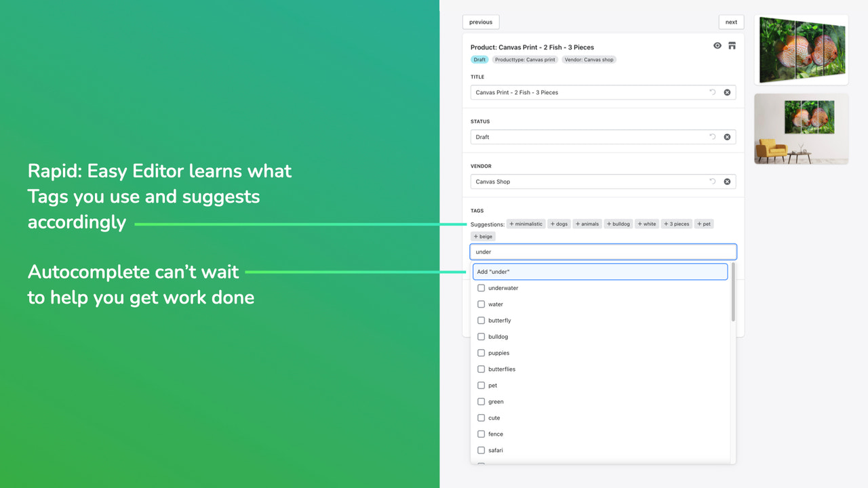Clear the Title field with the x icon
Viewport: 868px width, 488px height.
[x=726, y=92]
